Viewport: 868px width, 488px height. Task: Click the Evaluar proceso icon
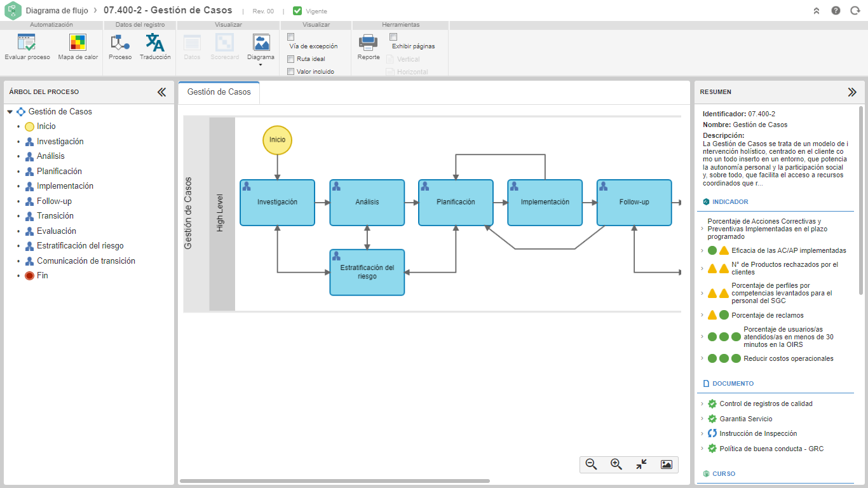click(27, 43)
